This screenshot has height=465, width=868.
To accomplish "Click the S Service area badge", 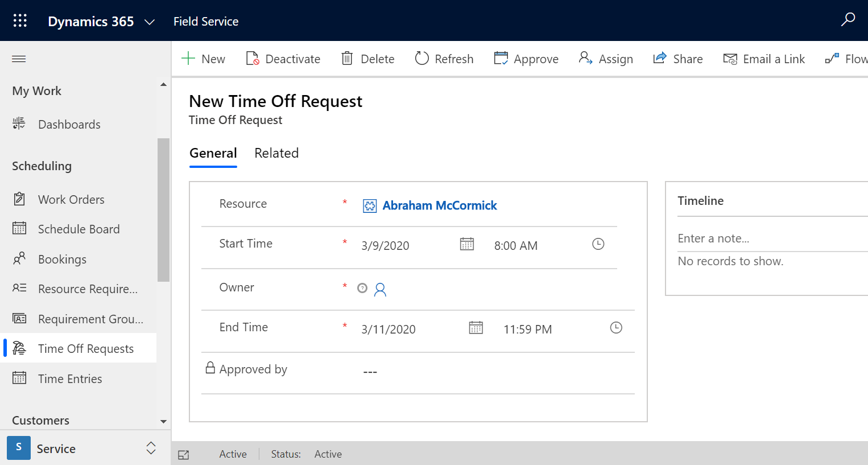I will (x=19, y=447).
